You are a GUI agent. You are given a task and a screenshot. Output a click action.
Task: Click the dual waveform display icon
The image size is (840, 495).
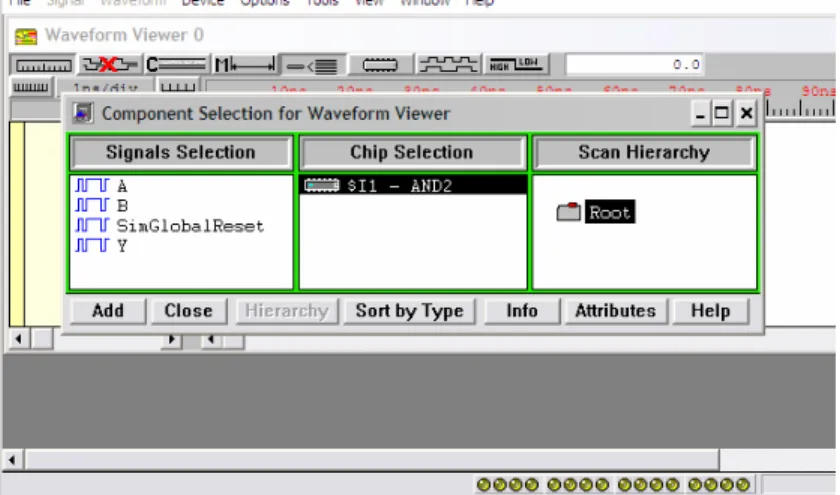(x=448, y=65)
